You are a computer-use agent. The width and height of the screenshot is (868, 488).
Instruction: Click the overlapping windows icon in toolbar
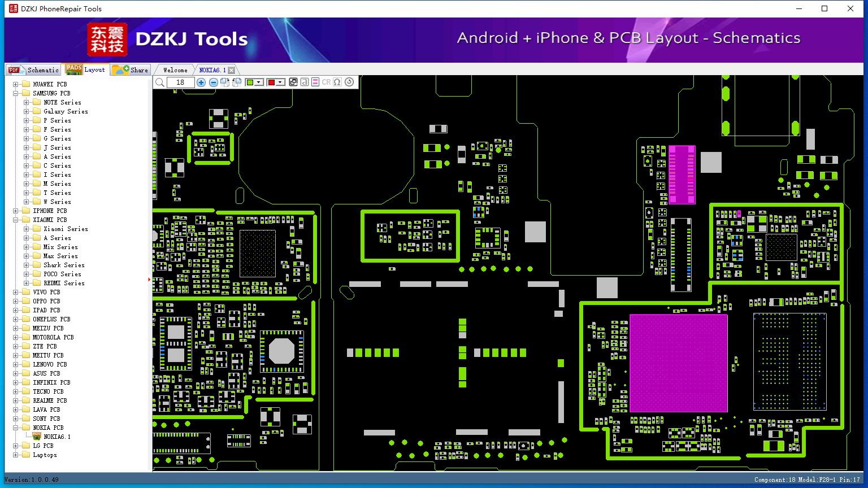(293, 82)
